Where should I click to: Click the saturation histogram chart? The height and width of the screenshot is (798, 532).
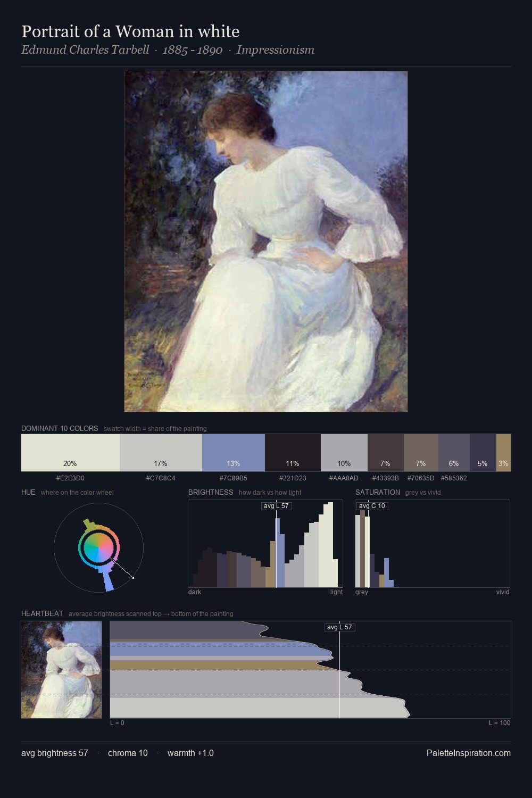pyautogui.click(x=433, y=544)
